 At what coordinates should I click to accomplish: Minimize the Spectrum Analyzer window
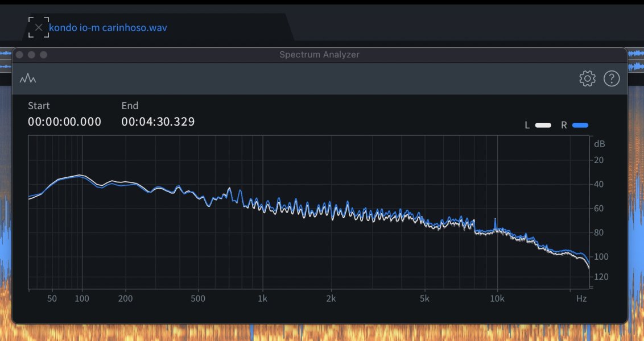[x=31, y=55]
